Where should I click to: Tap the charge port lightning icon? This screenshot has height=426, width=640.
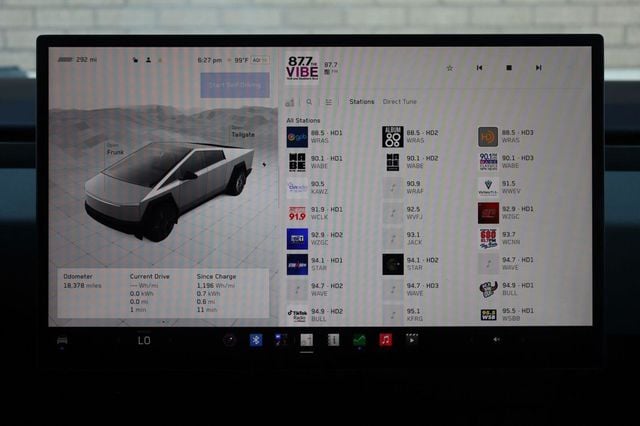click(264, 164)
